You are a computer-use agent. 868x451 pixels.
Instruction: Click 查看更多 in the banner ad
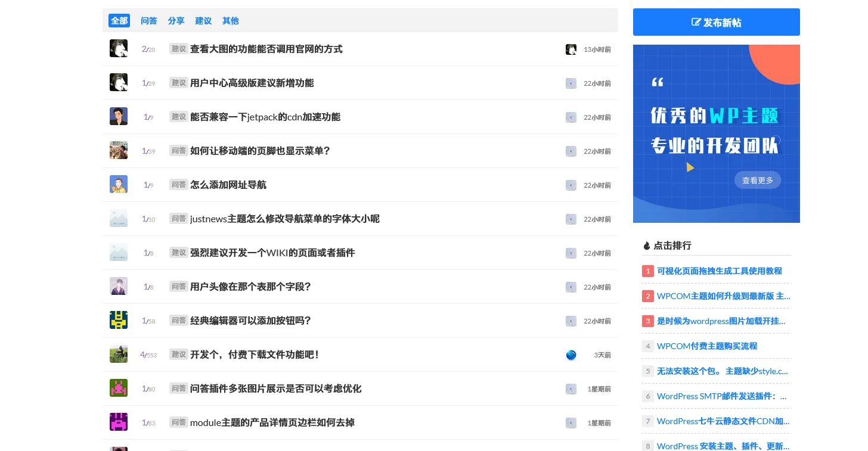(x=757, y=180)
